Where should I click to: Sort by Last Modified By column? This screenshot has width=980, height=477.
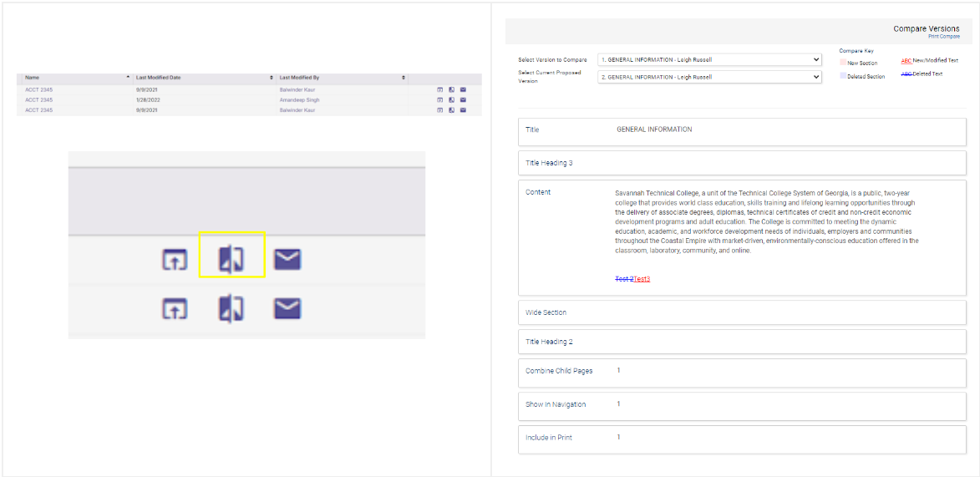point(299,78)
